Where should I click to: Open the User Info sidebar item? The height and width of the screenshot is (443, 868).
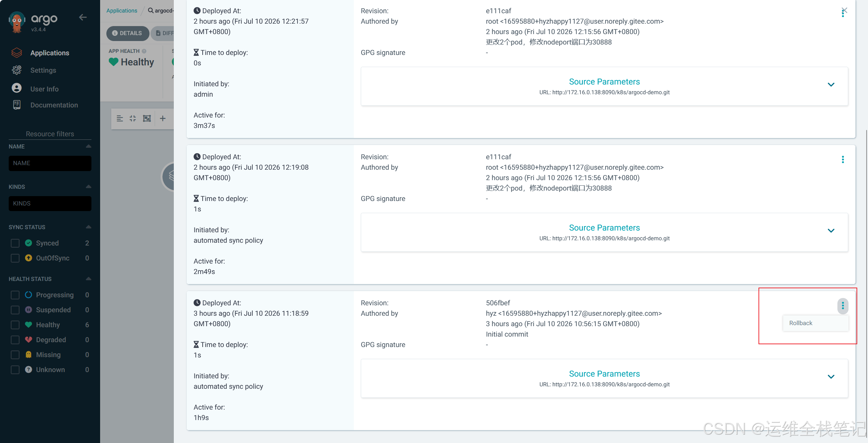tap(44, 89)
